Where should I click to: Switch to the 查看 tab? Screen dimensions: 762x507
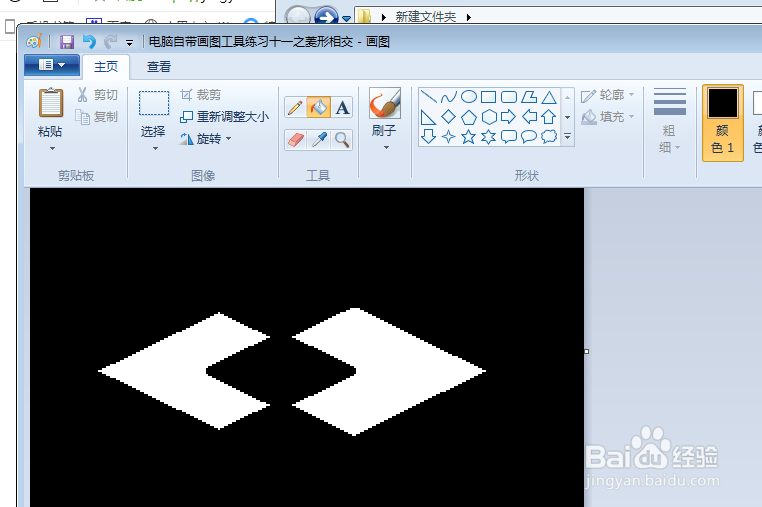(159, 67)
